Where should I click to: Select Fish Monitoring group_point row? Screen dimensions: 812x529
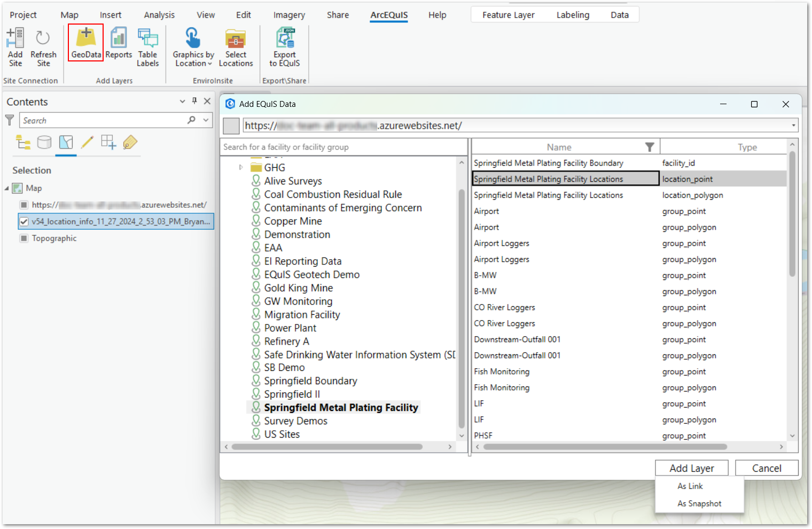point(629,371)
